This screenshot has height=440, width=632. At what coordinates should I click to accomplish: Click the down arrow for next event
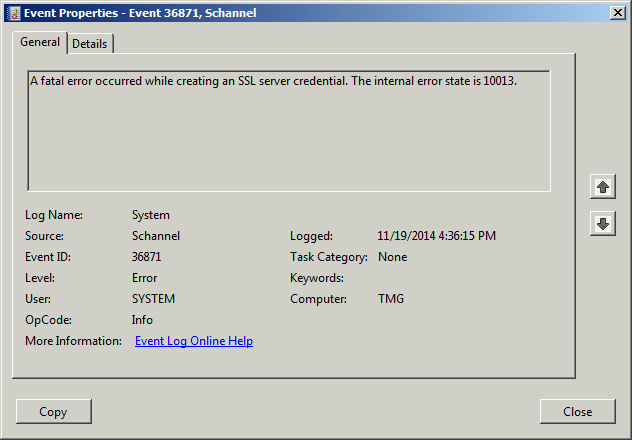(603, 224)
